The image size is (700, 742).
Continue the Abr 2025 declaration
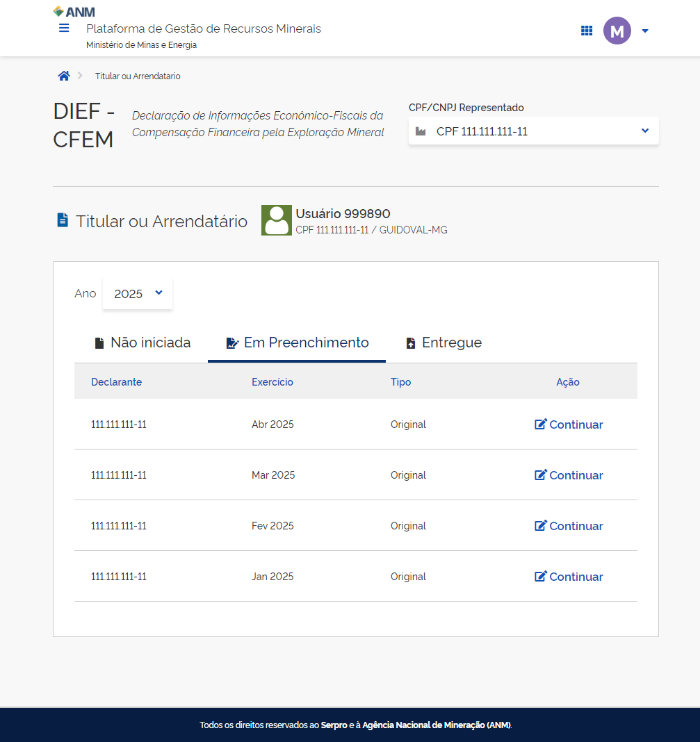click(569, 424)
